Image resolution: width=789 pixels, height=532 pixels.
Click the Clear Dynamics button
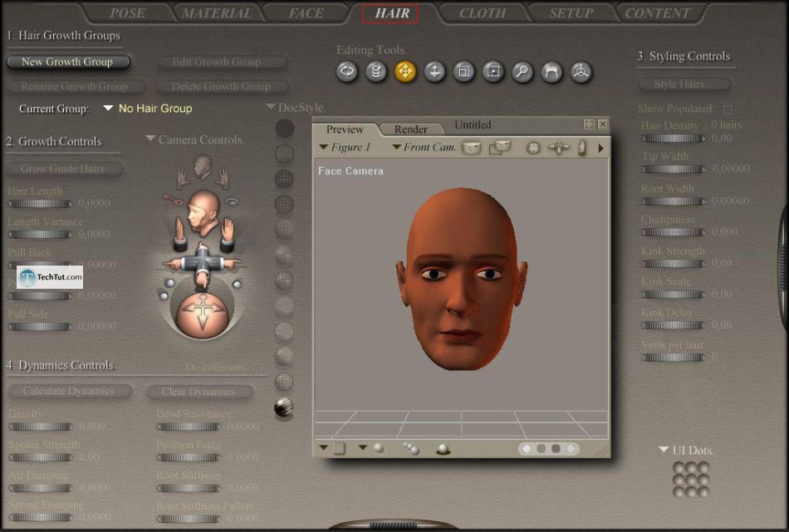(x=198, y=391)
